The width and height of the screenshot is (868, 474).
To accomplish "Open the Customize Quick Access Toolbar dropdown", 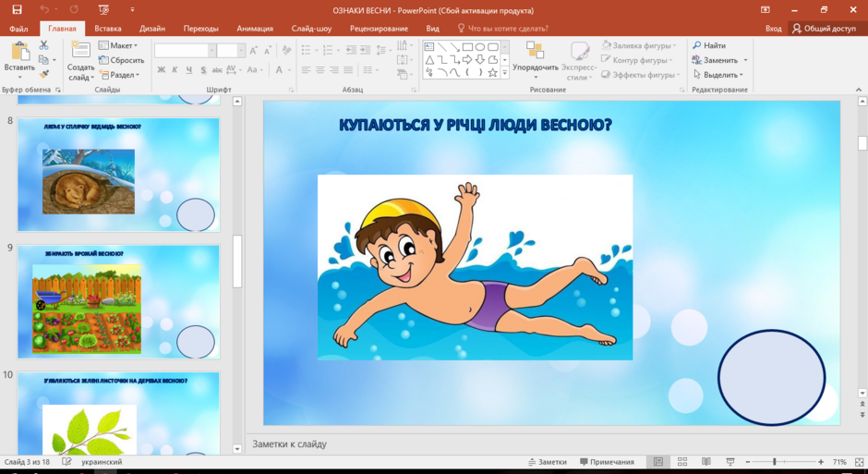I will coord(132,9).
